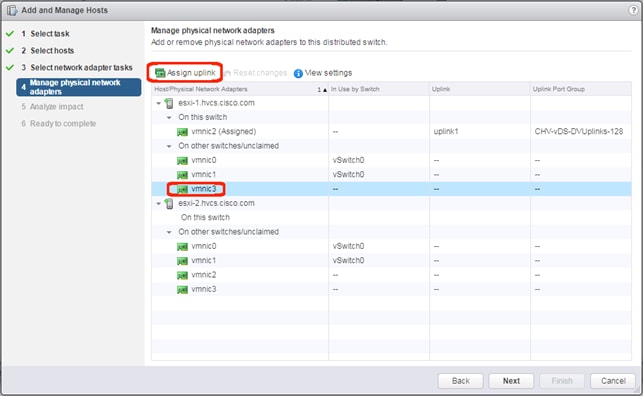Click the green Assign uplink icon
Image resolution: width=643 pixels, height=396 pixels.
pyautogui.click(x=160, y=73)
